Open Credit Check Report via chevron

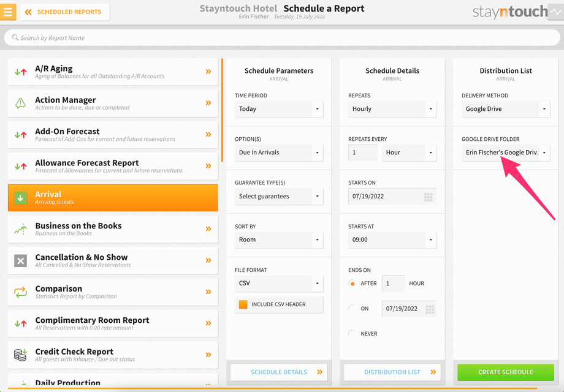point(208,354)
